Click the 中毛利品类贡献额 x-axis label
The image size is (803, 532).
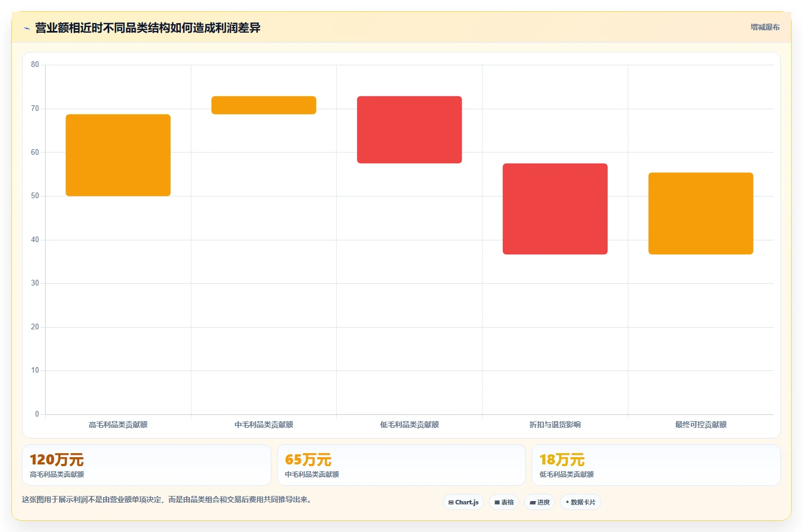264,424
